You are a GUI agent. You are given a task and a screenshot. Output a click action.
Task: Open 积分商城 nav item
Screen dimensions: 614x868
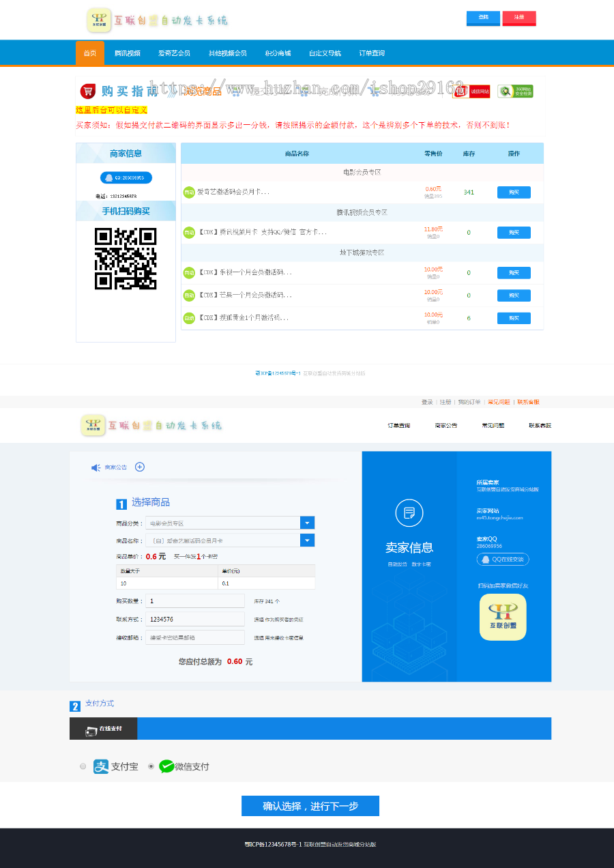point(278,53)
